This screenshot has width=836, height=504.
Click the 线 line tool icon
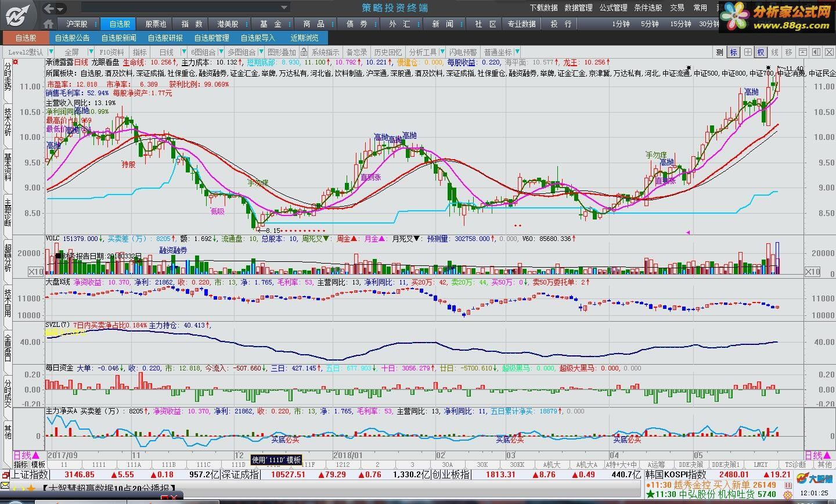click(774, 52)
